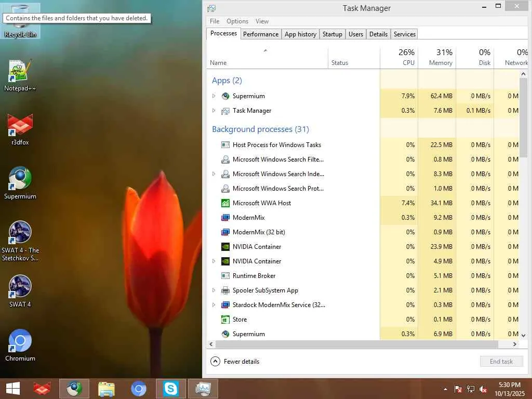Select the Chromium desktop shortcut
Image resolution: width=532 pixels, height=399 pixels.
20,345
